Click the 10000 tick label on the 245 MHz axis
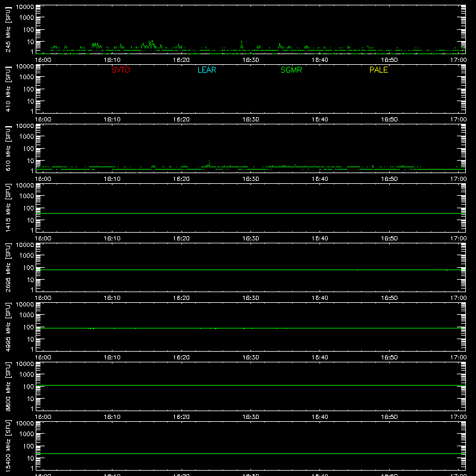Screen dimensions: 476x476 click(25, 7)
